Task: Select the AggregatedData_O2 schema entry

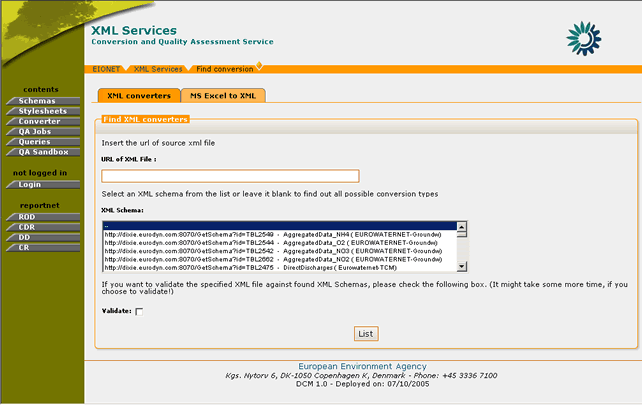Action: 280,243
